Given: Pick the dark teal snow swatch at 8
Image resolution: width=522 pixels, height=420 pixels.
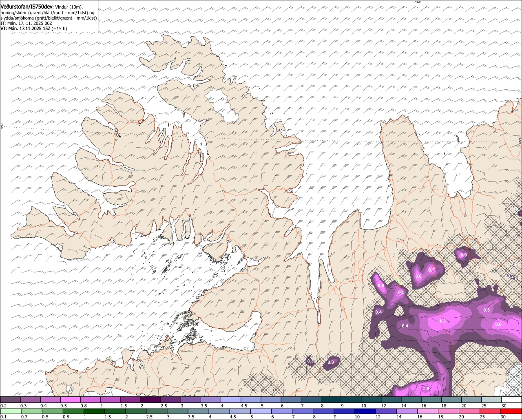Looking at the screenshot, I should click(x=331, y=400).
